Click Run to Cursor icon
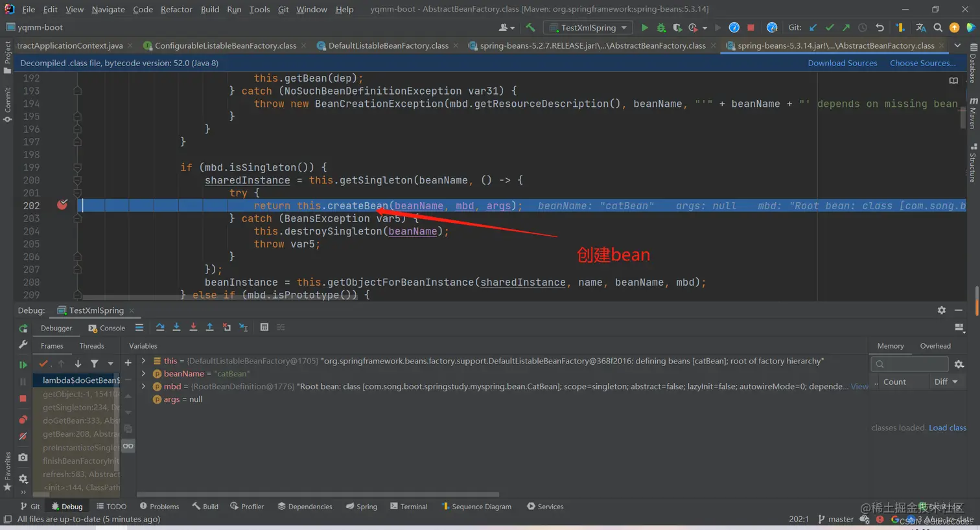The image size is (980, 530). [x=244, y=327]
